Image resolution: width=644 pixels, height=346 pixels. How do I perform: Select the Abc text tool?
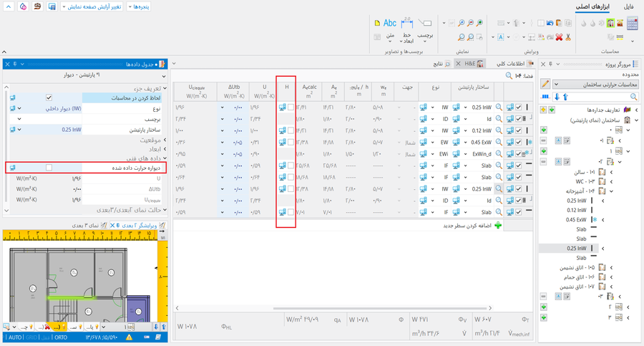390,24
